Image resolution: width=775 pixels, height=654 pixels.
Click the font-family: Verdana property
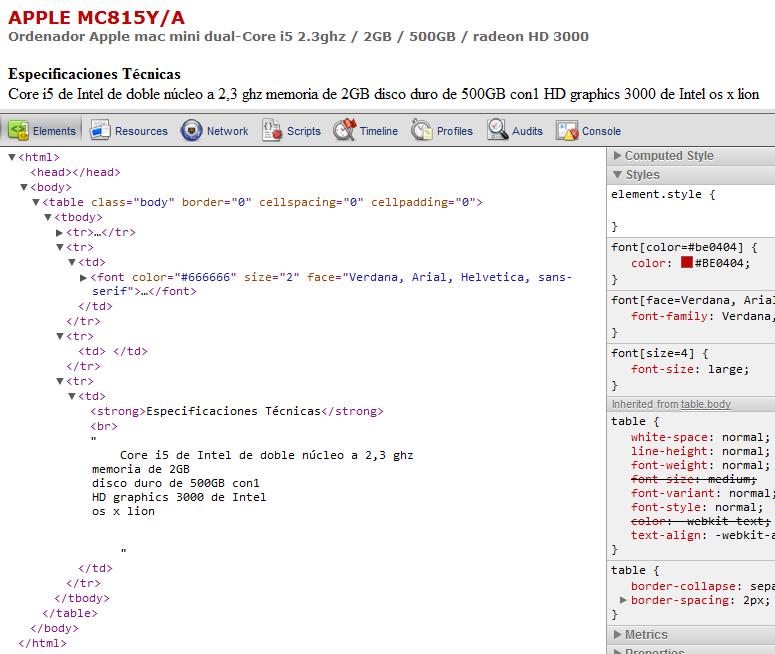(x=702, y=316)
